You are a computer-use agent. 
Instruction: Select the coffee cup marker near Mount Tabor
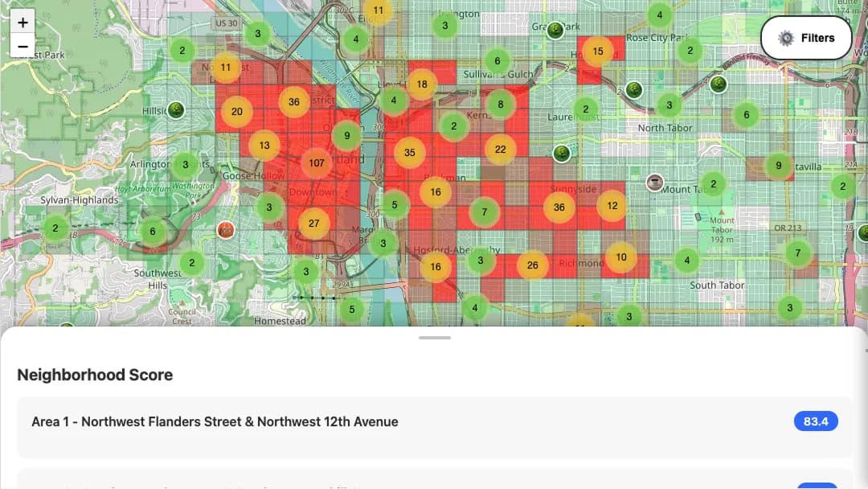[655, 183]
